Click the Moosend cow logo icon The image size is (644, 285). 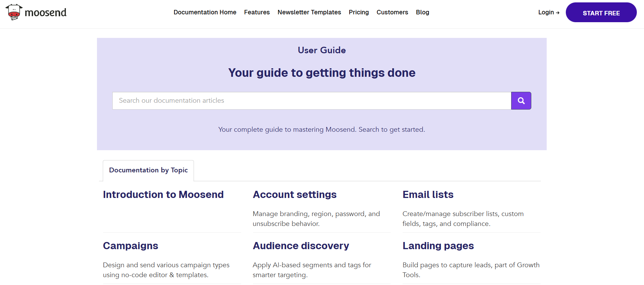14,12
